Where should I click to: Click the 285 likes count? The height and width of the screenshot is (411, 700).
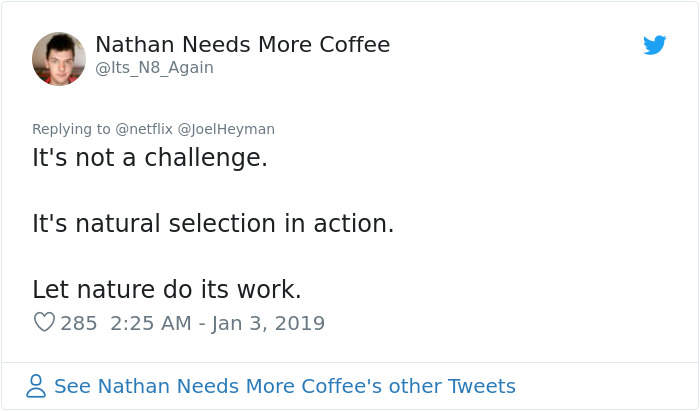[x=79, y=323]
